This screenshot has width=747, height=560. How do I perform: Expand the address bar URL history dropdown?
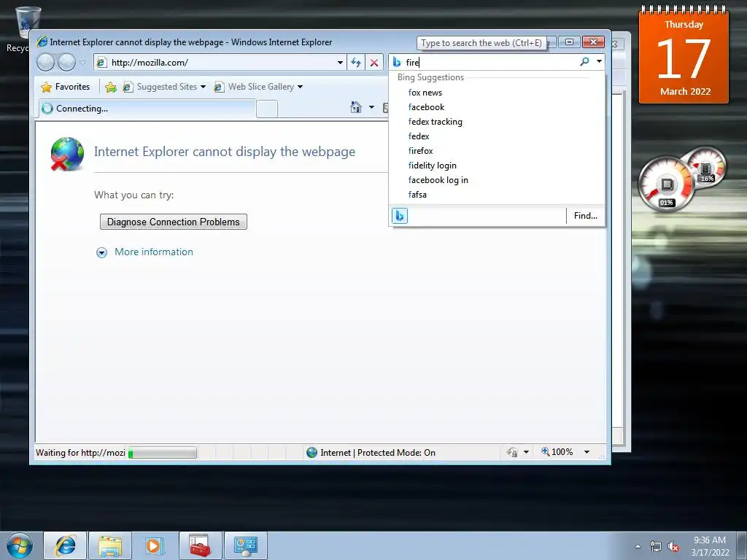click(340, 63)
